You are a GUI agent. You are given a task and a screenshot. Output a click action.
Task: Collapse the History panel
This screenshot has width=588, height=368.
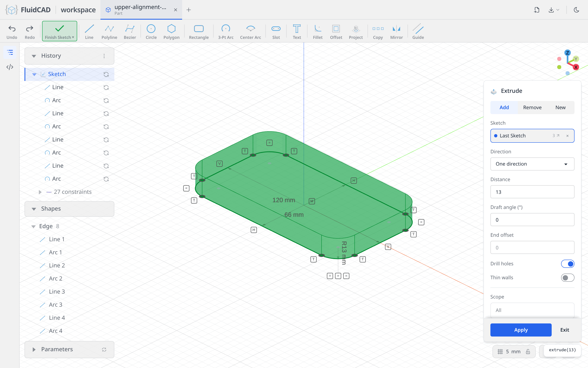(34, 56)
